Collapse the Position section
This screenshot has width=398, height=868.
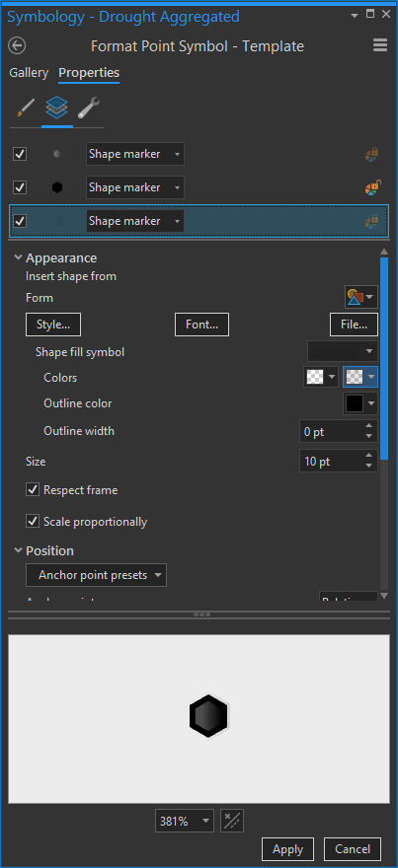(x=19, y=550)
